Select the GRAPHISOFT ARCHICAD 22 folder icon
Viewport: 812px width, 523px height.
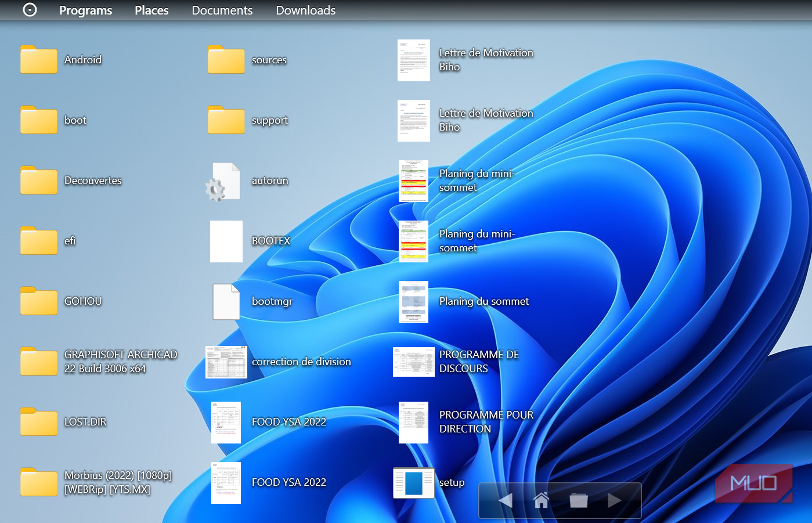click(x=39, y=362)
